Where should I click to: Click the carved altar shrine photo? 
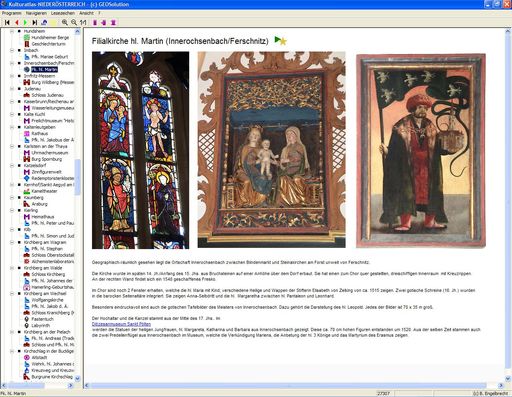click(x=272, y=149)
